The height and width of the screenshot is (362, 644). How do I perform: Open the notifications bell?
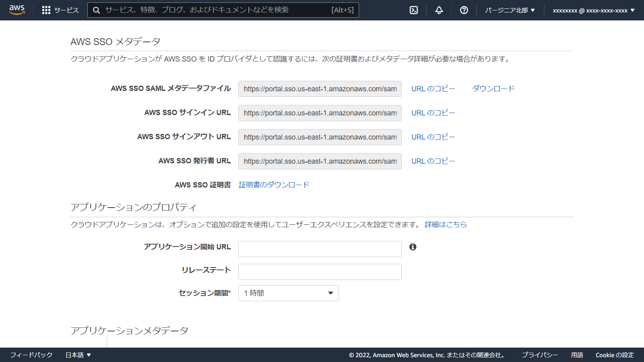(x=438, y=10)
